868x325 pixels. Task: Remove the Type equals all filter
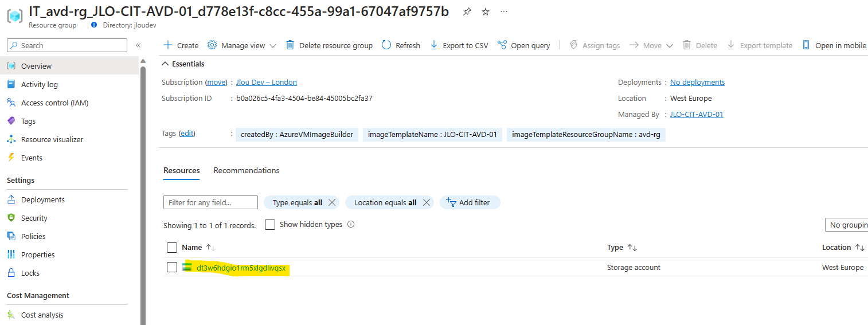point(331,202)
